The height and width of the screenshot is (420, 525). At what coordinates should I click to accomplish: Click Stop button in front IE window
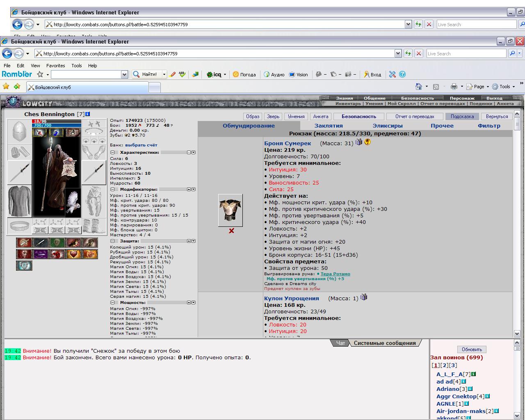(x=418, y=53)
